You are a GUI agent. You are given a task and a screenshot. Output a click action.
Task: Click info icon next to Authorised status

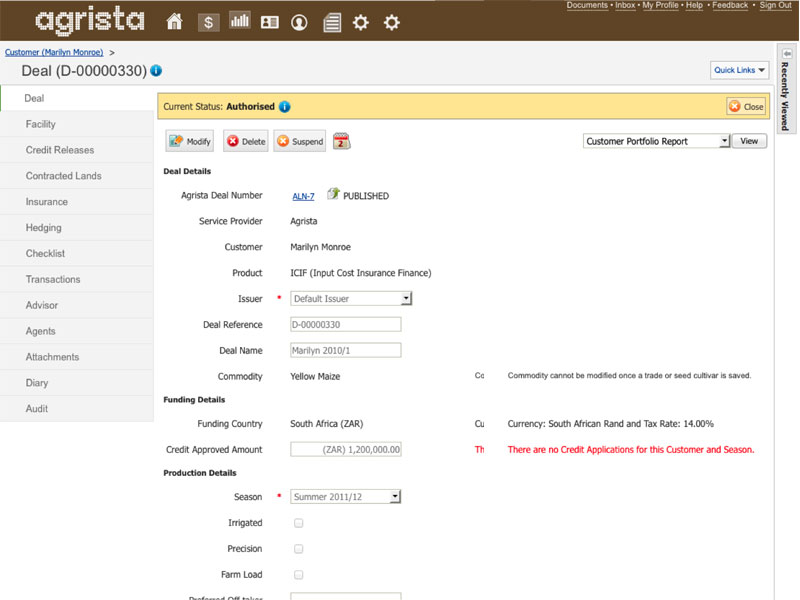(285, 107)
